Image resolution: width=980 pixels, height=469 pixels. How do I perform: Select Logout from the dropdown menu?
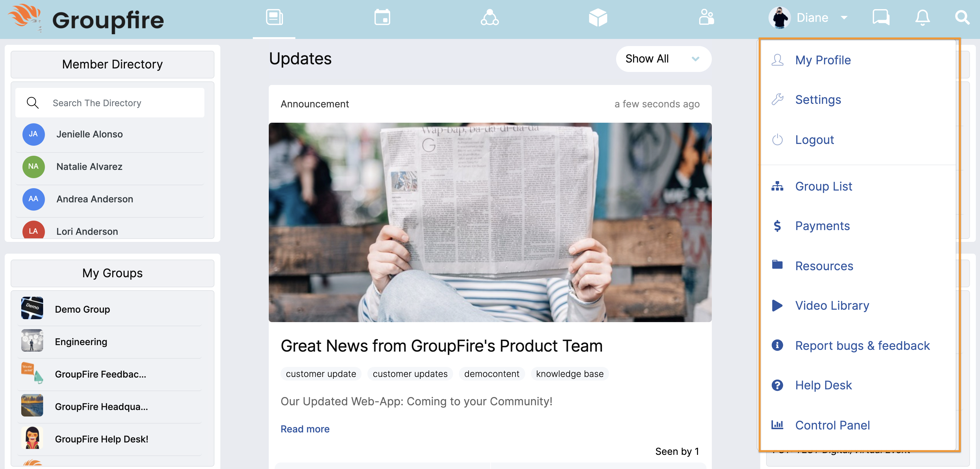click(814, 140)
